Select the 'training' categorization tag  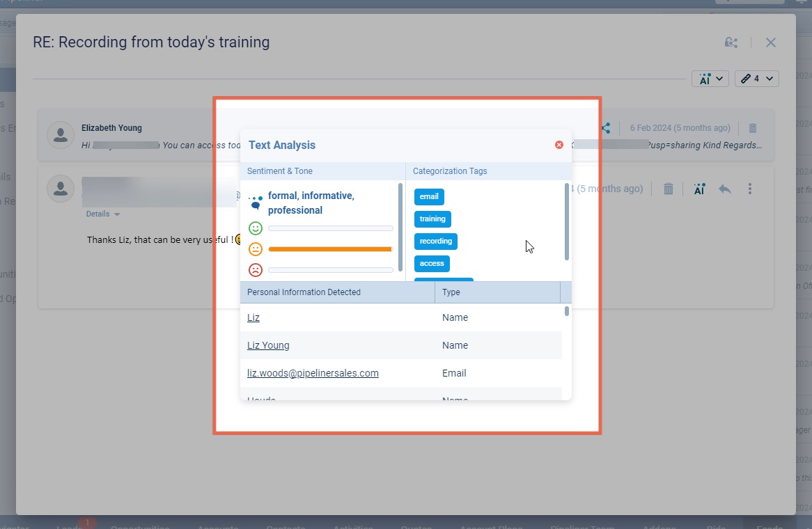(x=432, y=219)
